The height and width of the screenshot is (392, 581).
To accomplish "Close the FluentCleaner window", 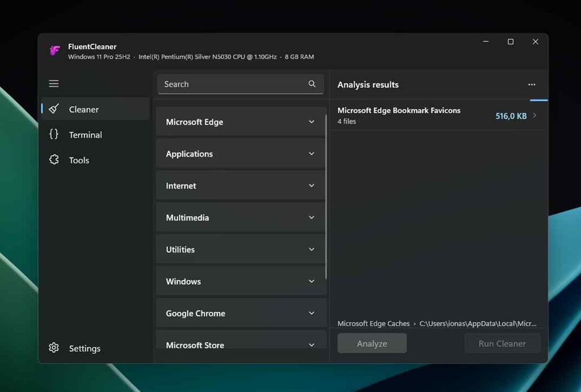I will 536,41.
